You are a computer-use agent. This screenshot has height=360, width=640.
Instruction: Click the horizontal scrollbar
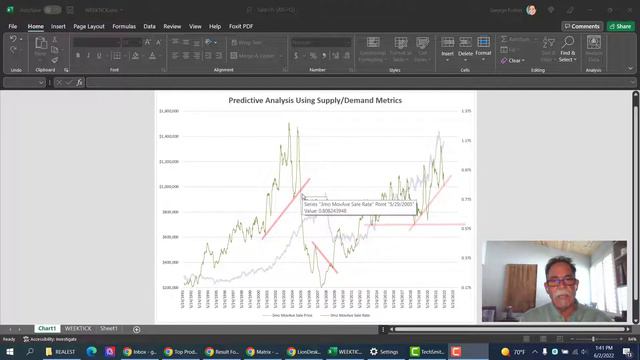(x=509, y=329)
